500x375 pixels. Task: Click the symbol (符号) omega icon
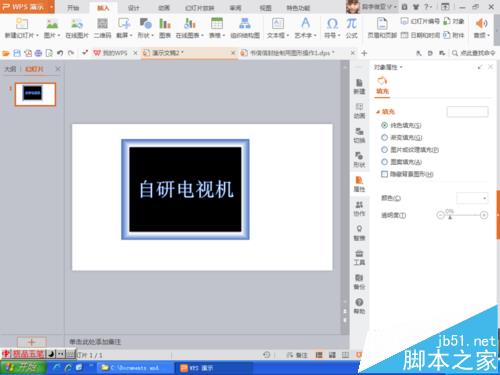(332, 24)
